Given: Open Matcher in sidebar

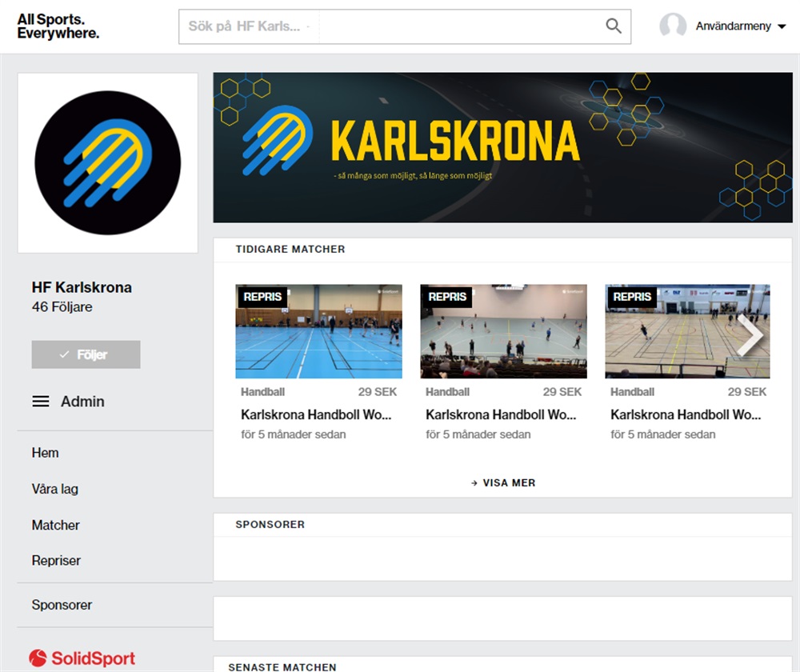Looking at the screenshot, I should pos(56,525).
